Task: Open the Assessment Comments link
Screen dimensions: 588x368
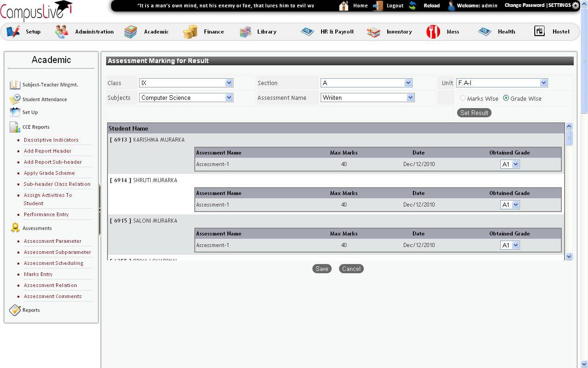Action: (52, 296)
